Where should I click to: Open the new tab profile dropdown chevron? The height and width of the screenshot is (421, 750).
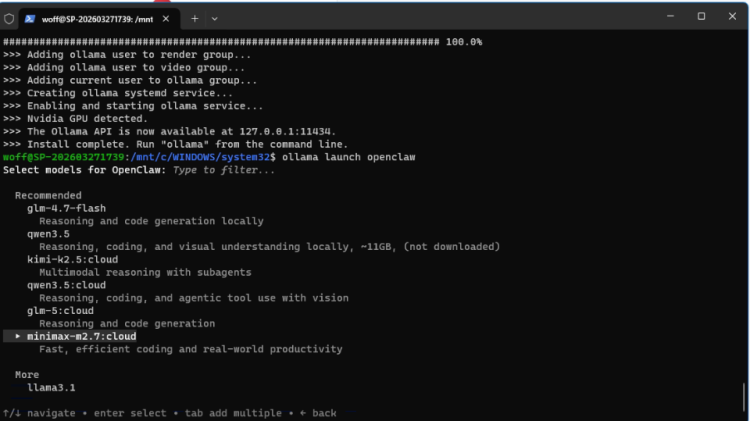[214, 19]
